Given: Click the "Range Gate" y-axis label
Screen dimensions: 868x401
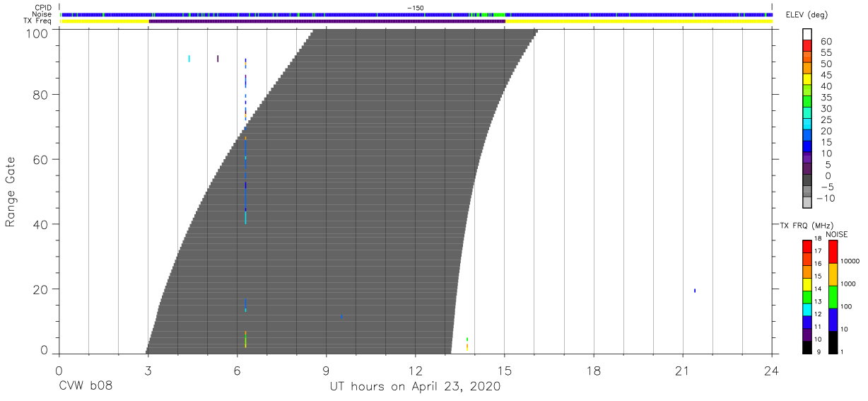Looking at the screenshot, I should pos(11,192).
